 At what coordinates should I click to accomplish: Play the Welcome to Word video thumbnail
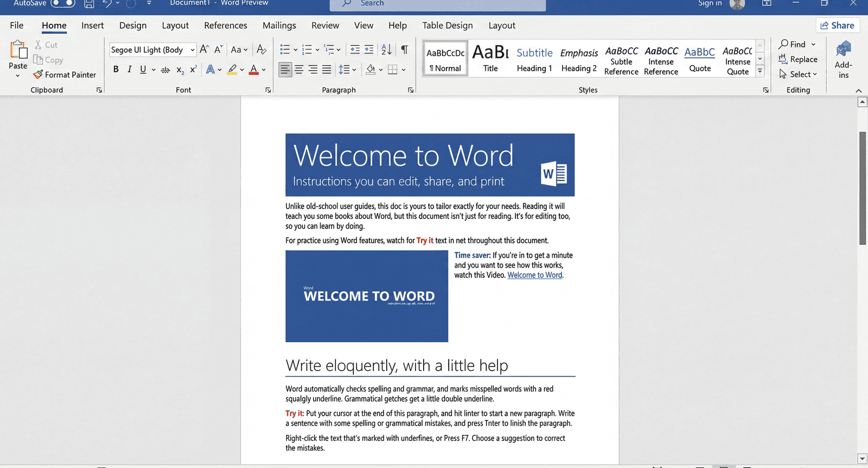click(367, 296)
